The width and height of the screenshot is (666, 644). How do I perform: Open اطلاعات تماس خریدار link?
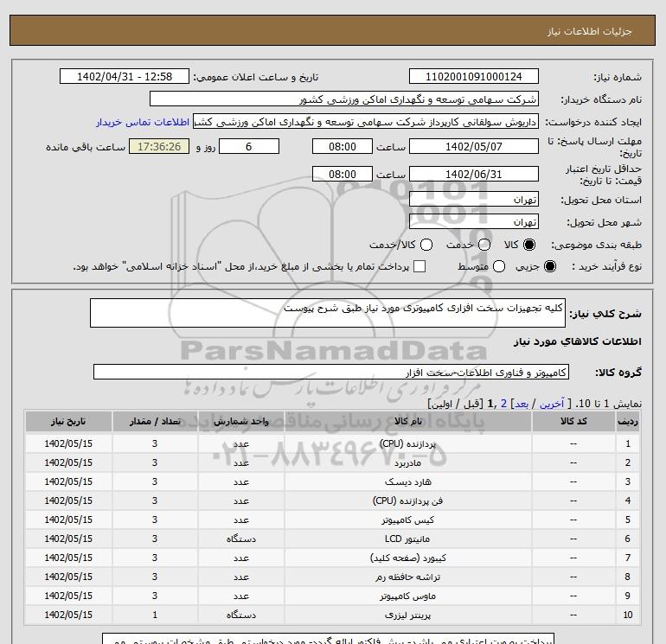click(143, 122)
